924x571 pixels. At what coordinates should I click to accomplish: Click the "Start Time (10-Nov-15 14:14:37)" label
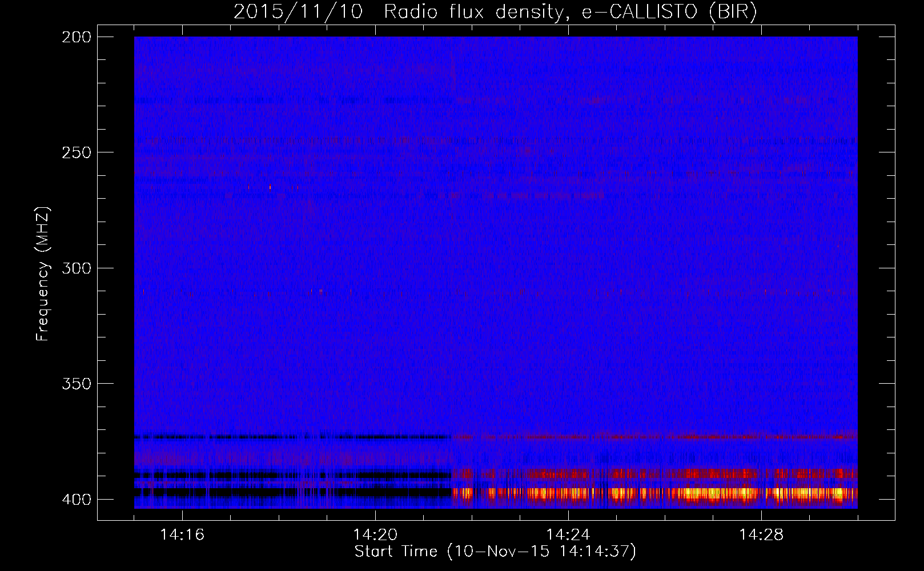(495, 552)
